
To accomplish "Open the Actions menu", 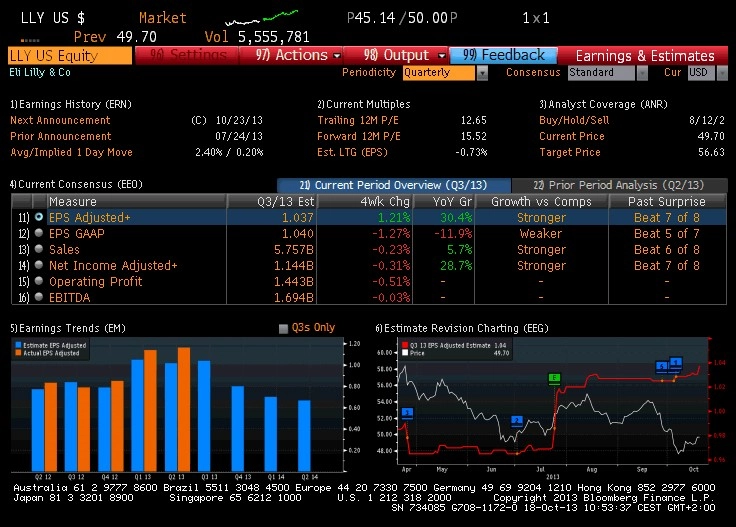I will (x=291, y=55).
